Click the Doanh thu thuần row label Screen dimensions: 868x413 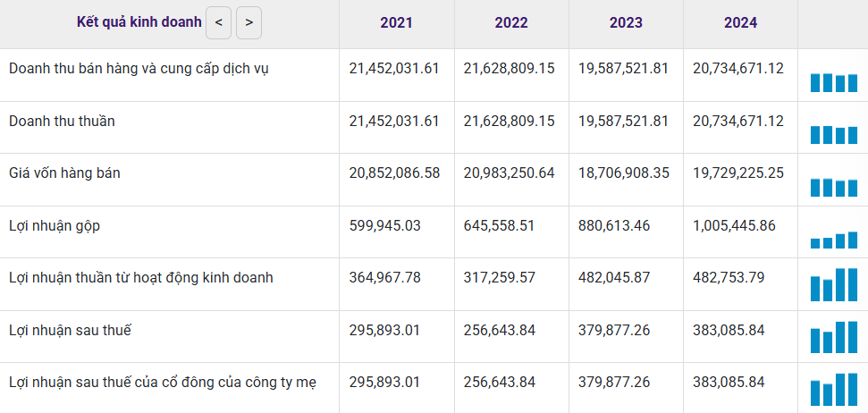[62, 122]
